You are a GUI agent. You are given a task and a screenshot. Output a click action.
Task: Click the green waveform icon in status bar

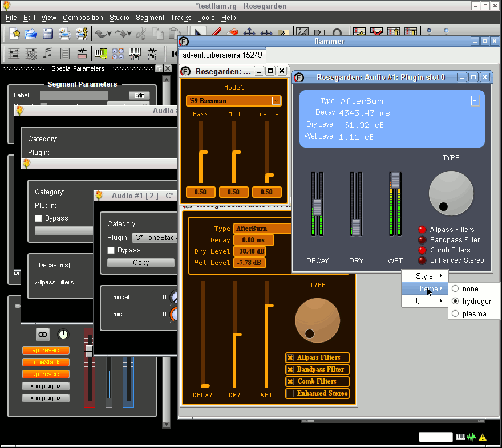[x=471, y=437]
